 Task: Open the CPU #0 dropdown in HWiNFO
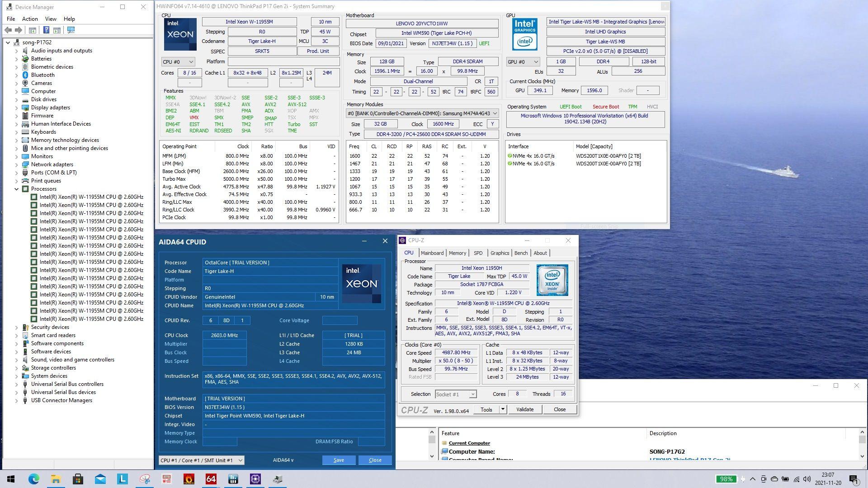pos(178,62)
